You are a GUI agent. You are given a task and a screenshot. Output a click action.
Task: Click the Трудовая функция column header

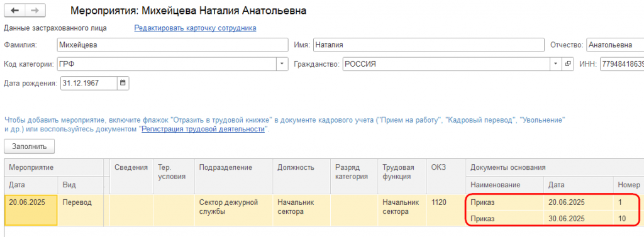[x=402, y=177]
